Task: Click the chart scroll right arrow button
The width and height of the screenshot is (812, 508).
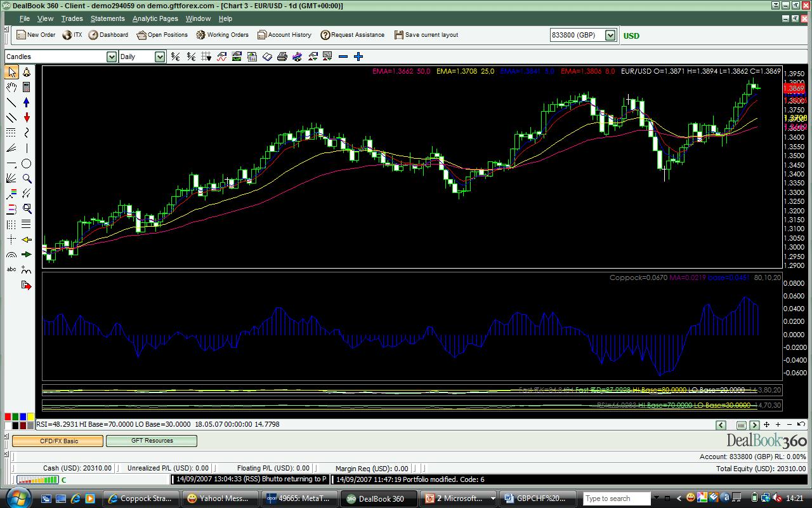Action: coord(754,425)
